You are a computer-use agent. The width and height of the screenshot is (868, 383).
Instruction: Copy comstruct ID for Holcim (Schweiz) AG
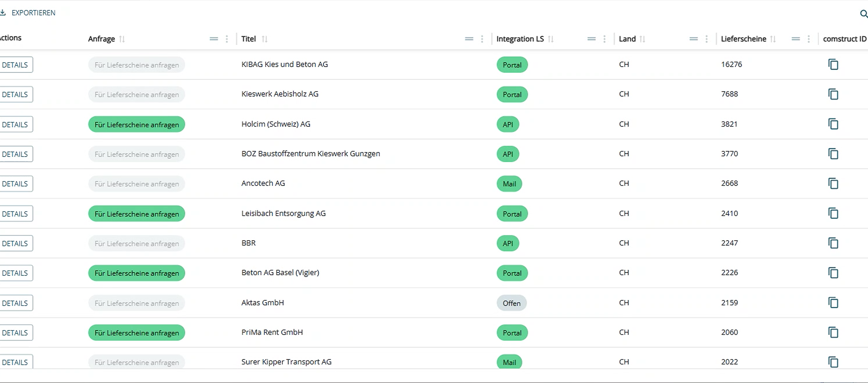coord(833,124)
